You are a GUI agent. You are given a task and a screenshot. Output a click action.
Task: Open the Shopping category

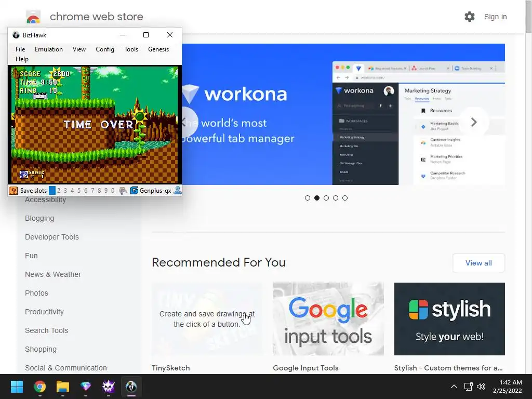pos(41,349)
